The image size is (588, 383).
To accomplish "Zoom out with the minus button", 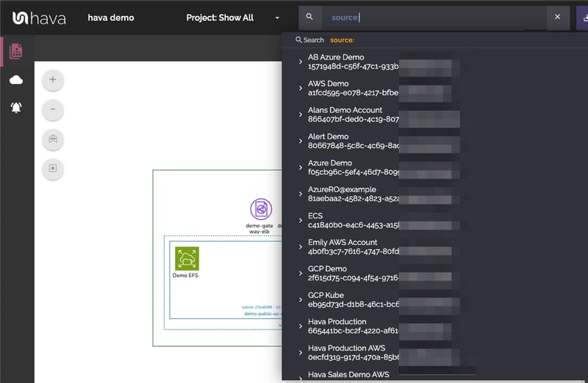I will coord(53,109).
